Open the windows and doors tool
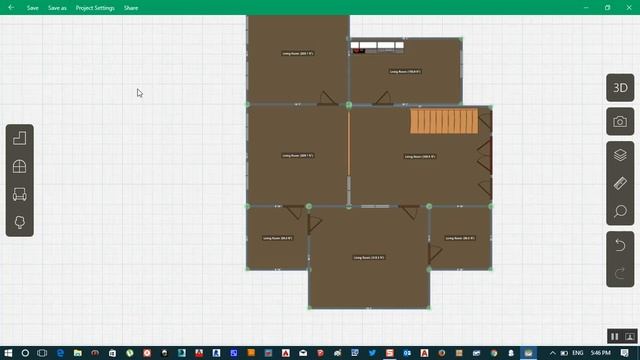640x360 pixels. (20, 167)
